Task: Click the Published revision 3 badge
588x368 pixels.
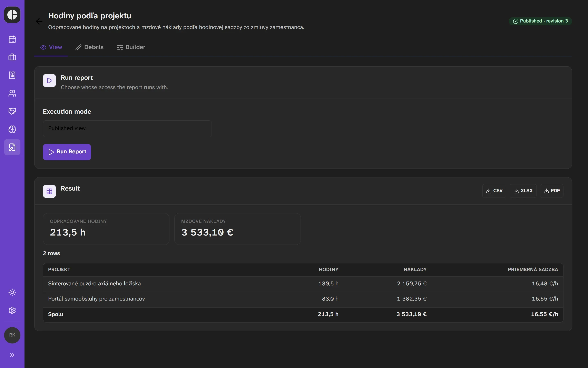Action: coord(540,21)
